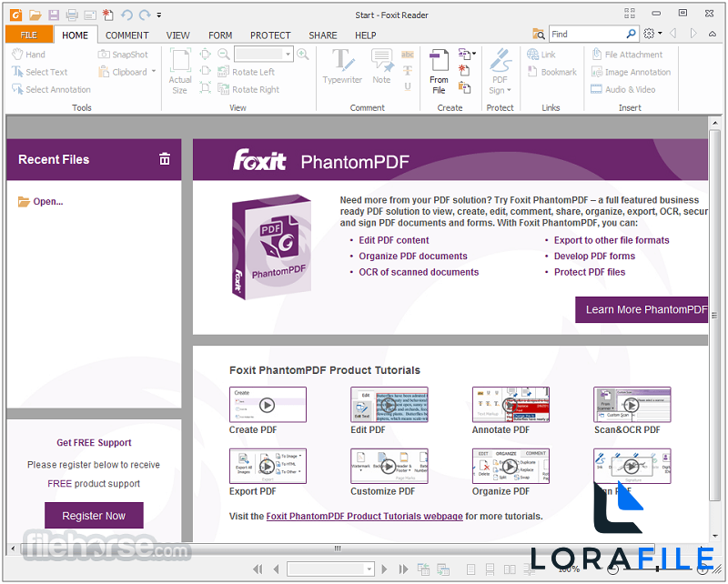Click the single page view icon in status bar
The height and width of the screenshot is (584, 728).
[x=470, y=569]
